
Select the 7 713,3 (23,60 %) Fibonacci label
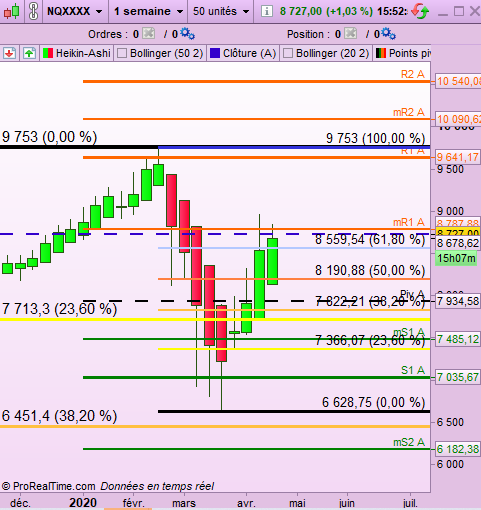tap(59, 309)
